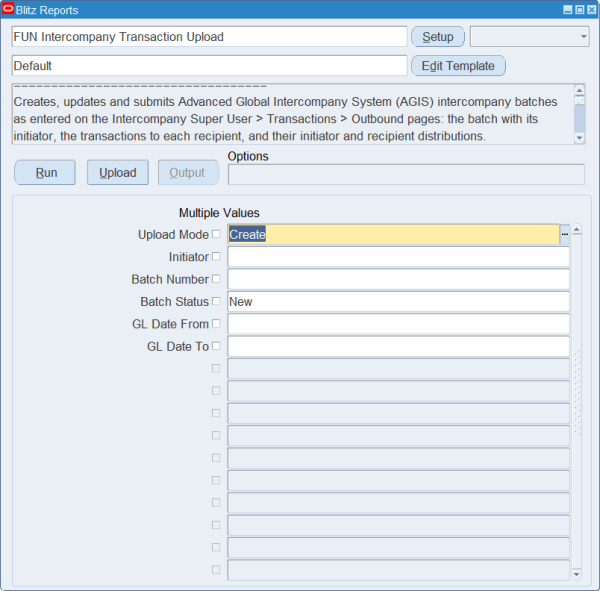Image resolution: width=600 pixels, height=591 pixels.
Task: Tick the Upload Mode multiple values checkbox
Action: [216, 234]
